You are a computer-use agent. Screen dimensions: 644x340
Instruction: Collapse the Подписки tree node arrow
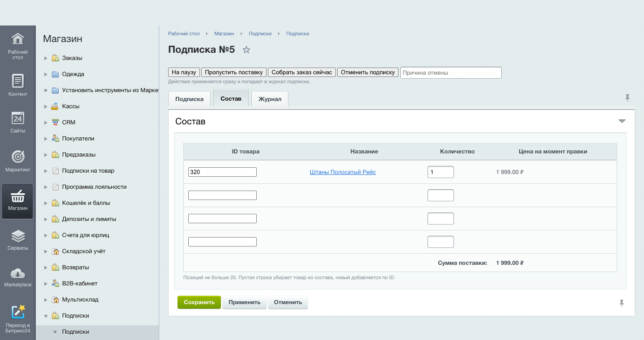tap(46, 316)
